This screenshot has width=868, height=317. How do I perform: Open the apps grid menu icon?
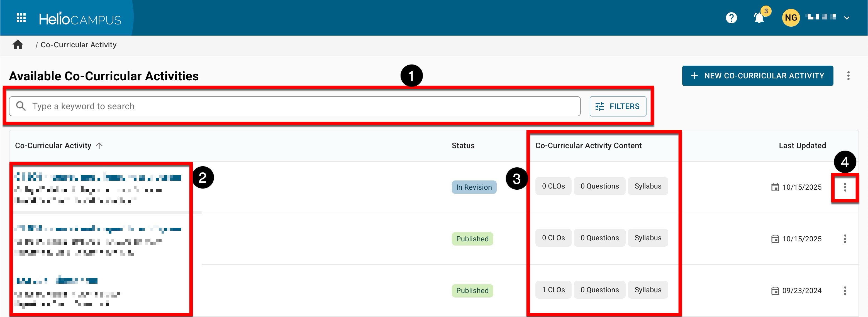pos(21,18)
